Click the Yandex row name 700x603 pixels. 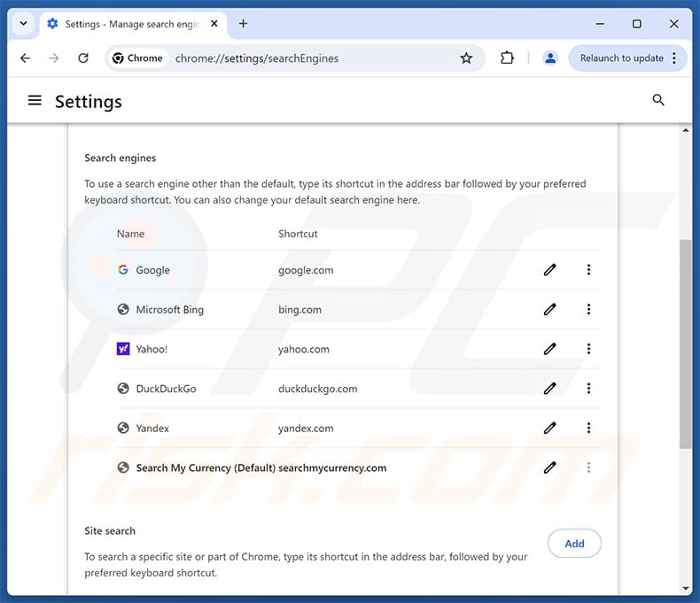pos(152,429)
